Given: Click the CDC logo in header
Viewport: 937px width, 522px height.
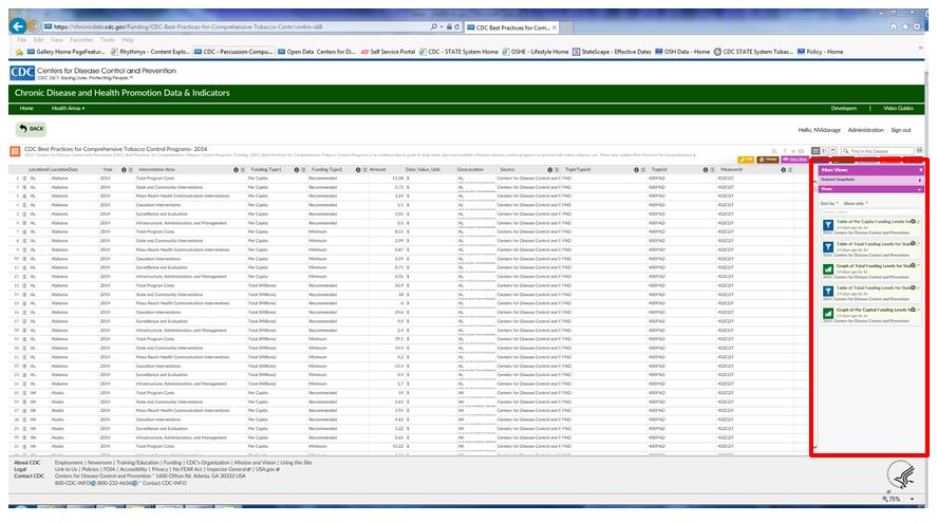Looking at the screenshot, I should click(22, 72).
